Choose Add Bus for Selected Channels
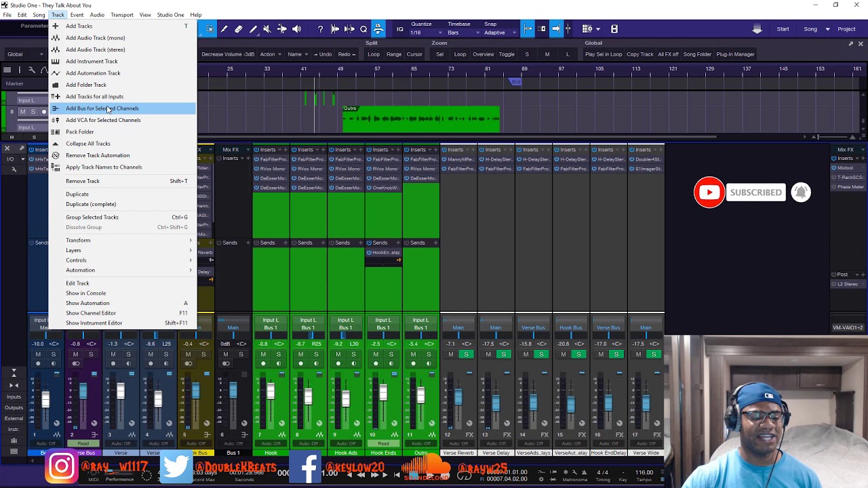 click(123, 108)
